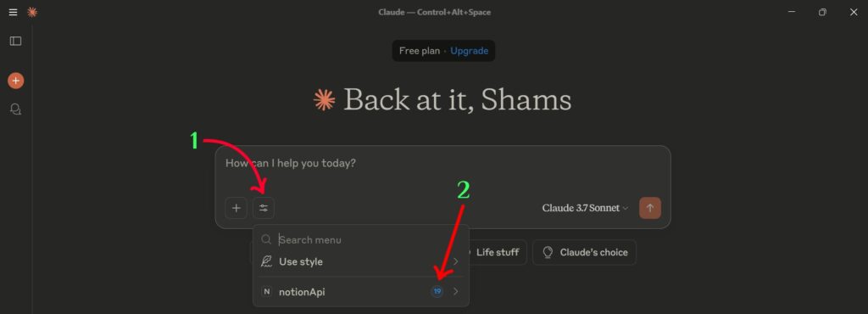Start a new chat with orange plus
Screen dimensions: 868x314
(x=15, y=81)
